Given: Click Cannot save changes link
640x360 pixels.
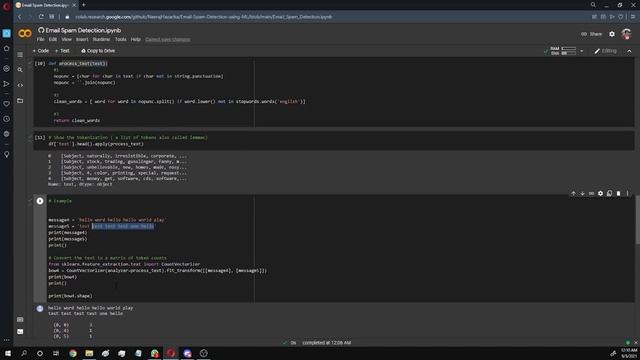Looking at the screenshot, I should pos(168,40).
